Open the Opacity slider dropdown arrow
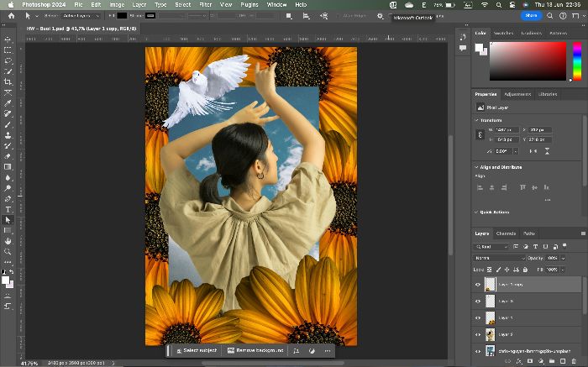The height and width of the screenshot is (367, 588). [563, 259]
